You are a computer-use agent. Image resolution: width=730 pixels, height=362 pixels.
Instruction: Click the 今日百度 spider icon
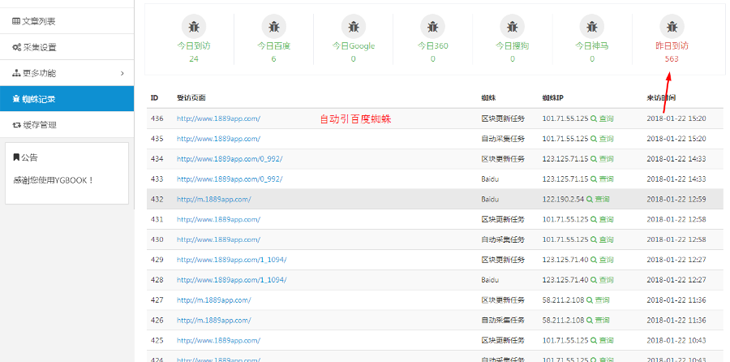(274, 27)
